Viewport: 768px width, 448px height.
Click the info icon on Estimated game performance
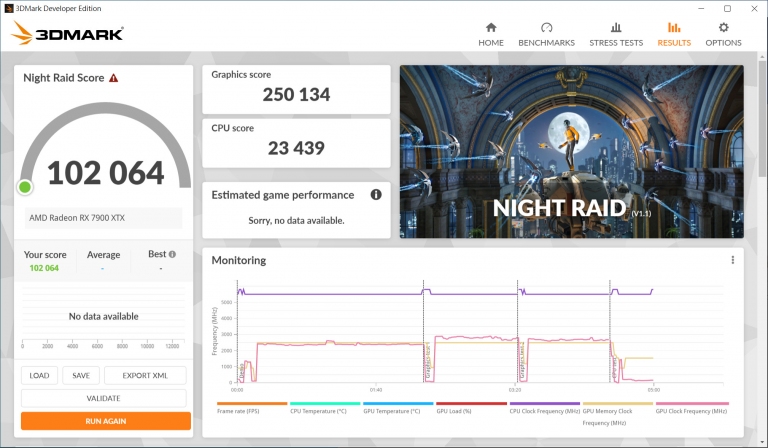coord(376,194)
